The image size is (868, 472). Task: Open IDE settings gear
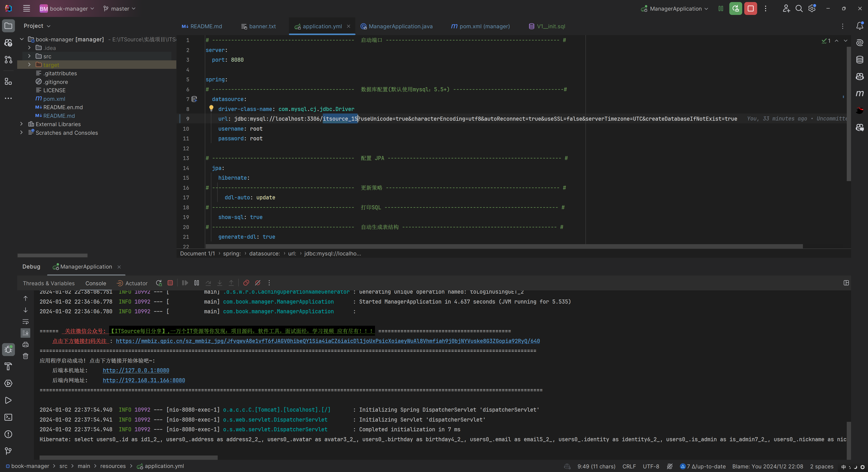click(812, 8)
